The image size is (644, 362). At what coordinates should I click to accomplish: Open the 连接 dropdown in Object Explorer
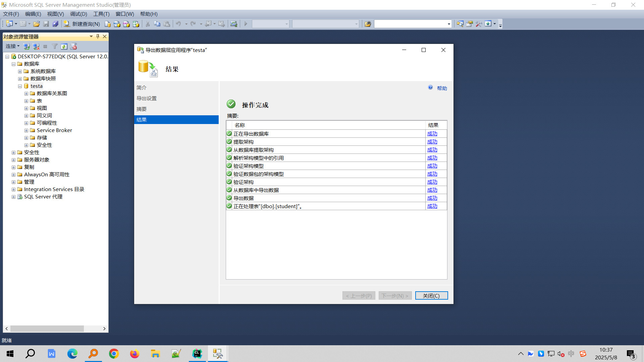tap(12, 46)
